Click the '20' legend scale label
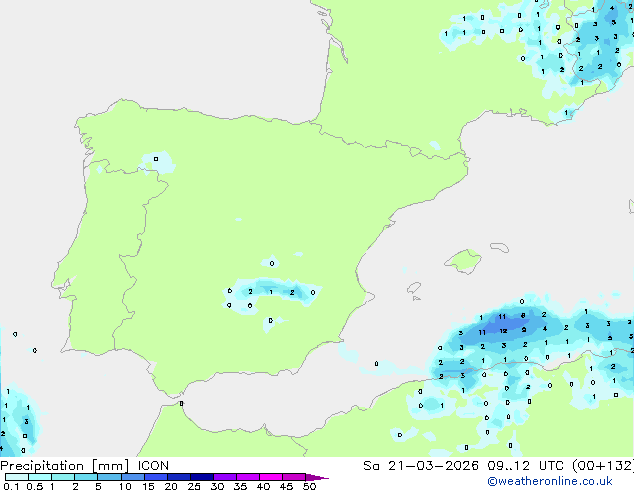 coord(171,486)
